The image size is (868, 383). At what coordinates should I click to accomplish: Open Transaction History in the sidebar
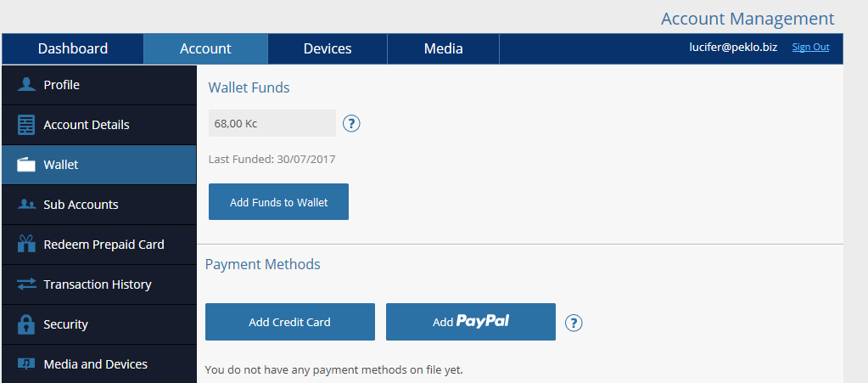99,284
